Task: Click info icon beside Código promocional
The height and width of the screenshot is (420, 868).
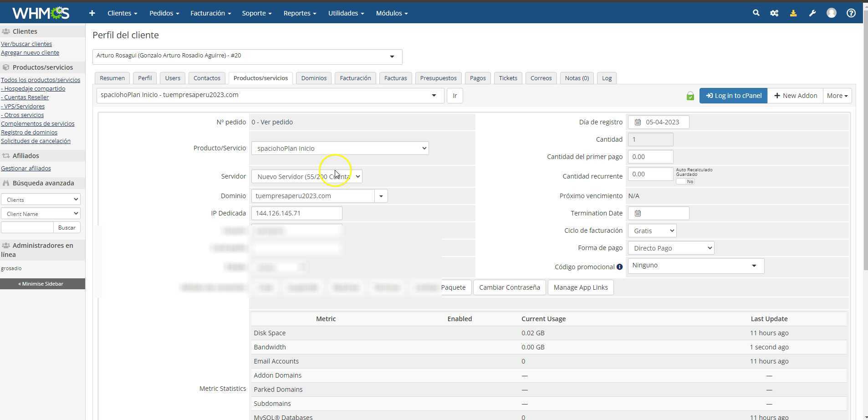Action: coord(619,267)
